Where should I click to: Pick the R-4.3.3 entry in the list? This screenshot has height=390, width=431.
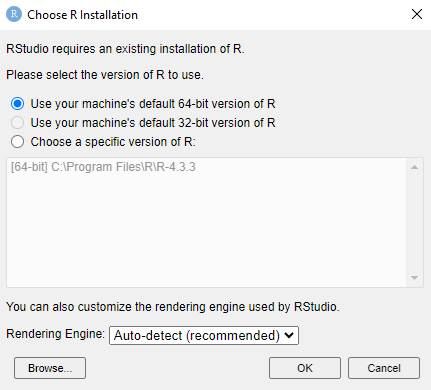[103, 167]
